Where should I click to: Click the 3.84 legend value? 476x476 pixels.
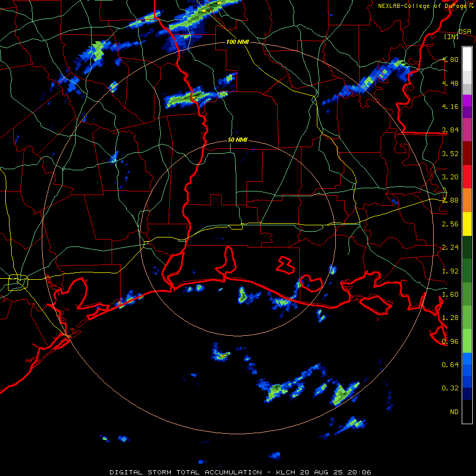(450, 130)
